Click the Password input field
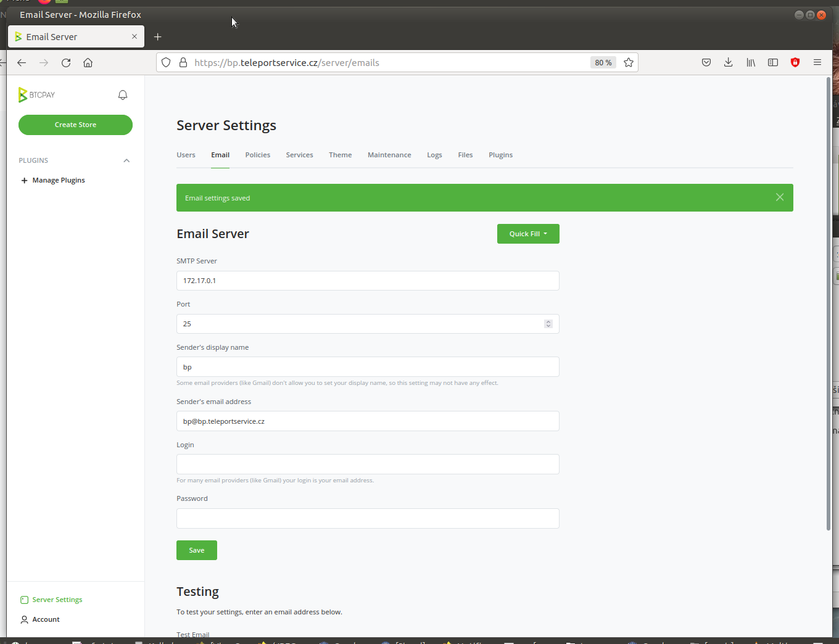Image resolution: width=839 pixels, height=644 pixels. tap(368, 518)
